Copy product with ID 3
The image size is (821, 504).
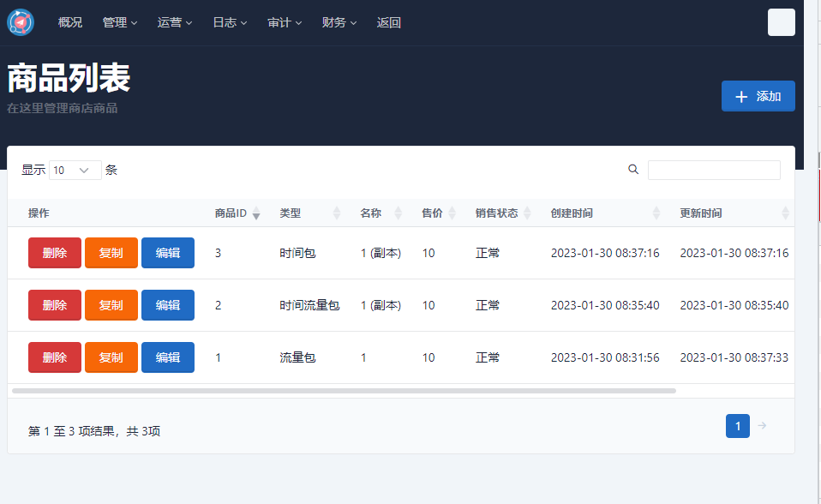111,253
